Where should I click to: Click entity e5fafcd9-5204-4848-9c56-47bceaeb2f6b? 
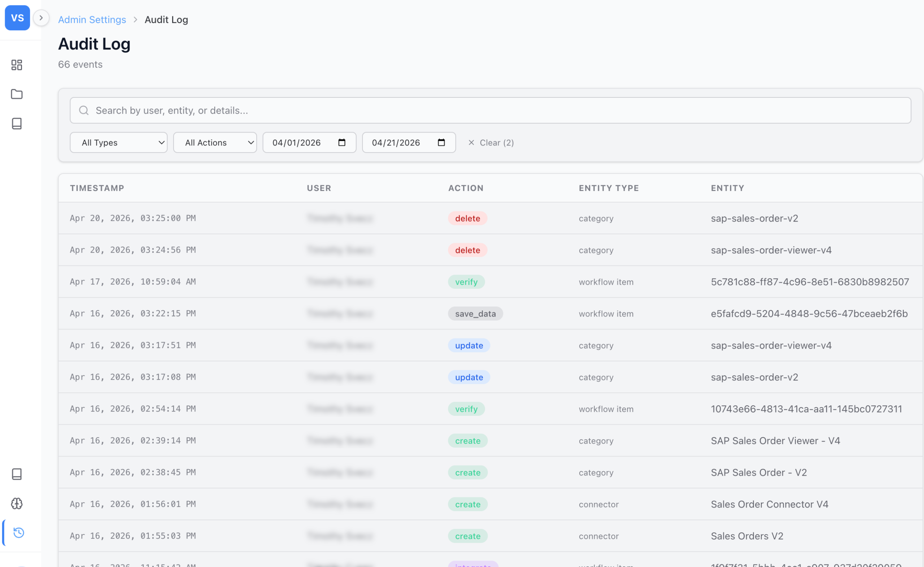coord(809,314)
